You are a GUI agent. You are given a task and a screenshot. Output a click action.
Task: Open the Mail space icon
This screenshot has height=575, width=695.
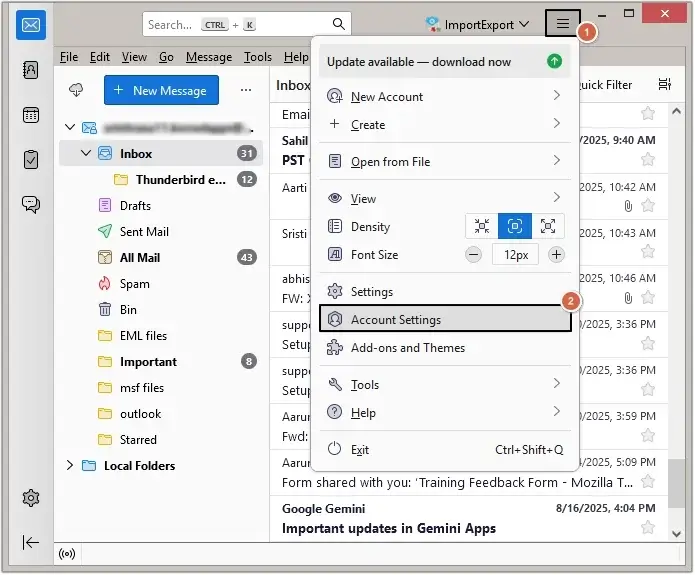(31, 25)
